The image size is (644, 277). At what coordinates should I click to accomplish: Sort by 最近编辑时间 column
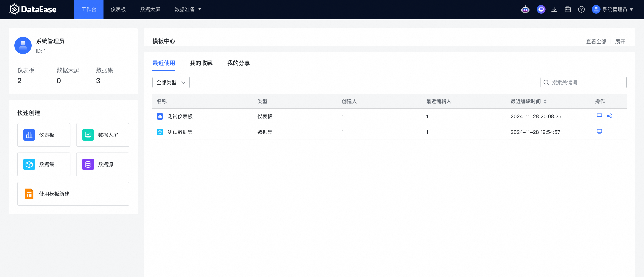545,101
